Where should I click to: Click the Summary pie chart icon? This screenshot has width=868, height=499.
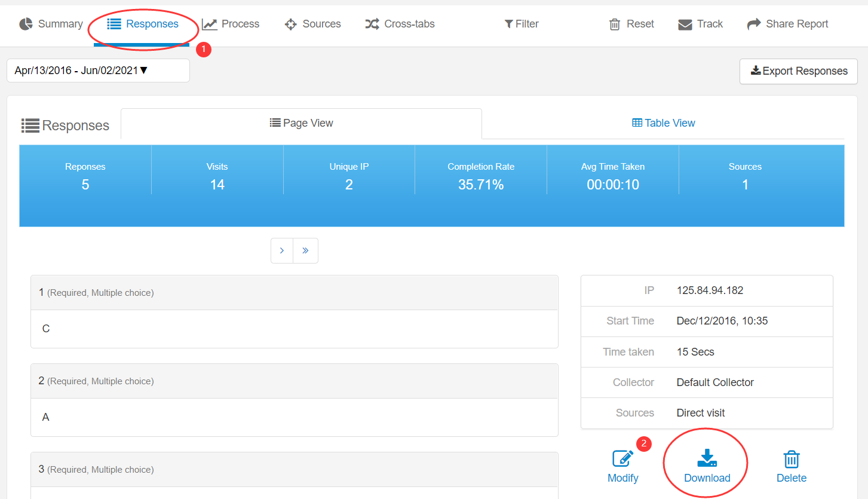pyautogui.click(x=26, y=25)
